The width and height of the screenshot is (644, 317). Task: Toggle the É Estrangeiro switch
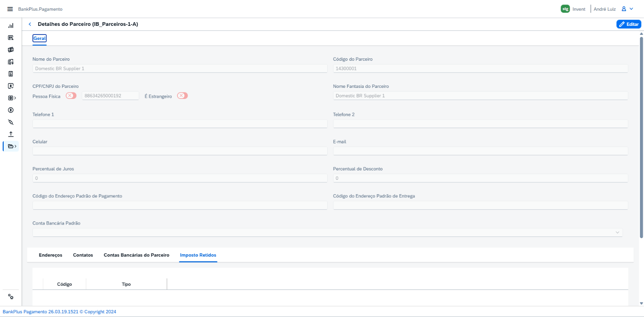pos(182,96)
